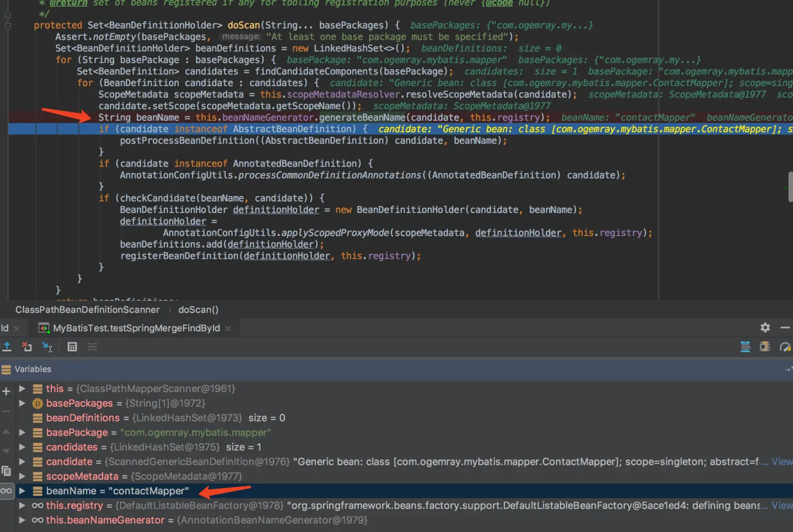Screen dimensions: 793x532
Task: Click View link for this.registry value
Action: (x=781, y=506)
